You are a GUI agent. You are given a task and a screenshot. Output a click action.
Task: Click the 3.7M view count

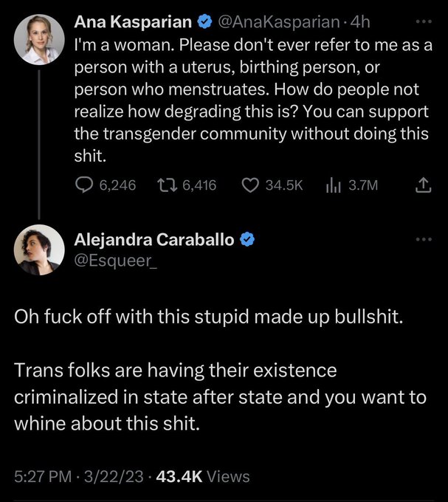click(363, 185)
